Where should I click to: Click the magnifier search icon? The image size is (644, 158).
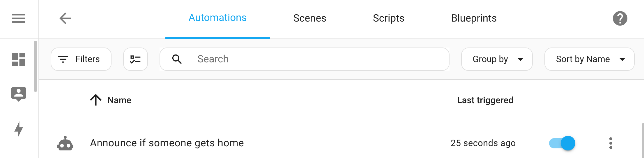tap(177, 59)
